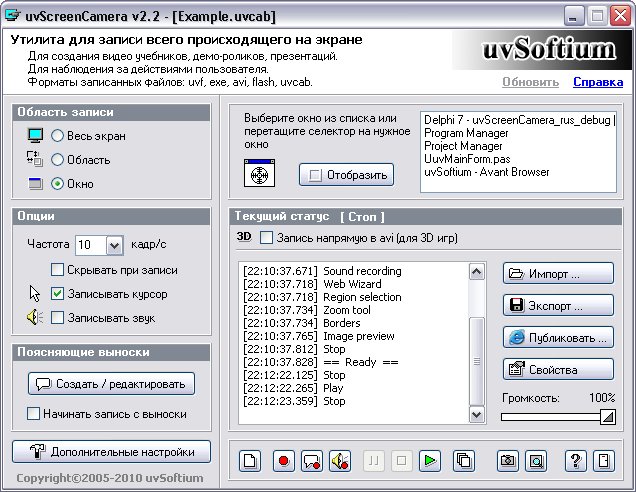
Task: Select the 'Область' radio button
Action: pos(58,160)
